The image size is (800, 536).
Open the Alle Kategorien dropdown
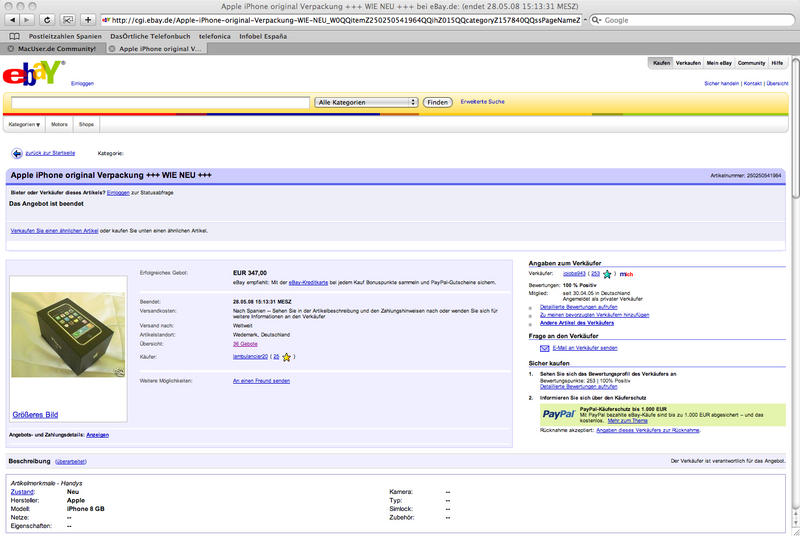coord(366,103)
